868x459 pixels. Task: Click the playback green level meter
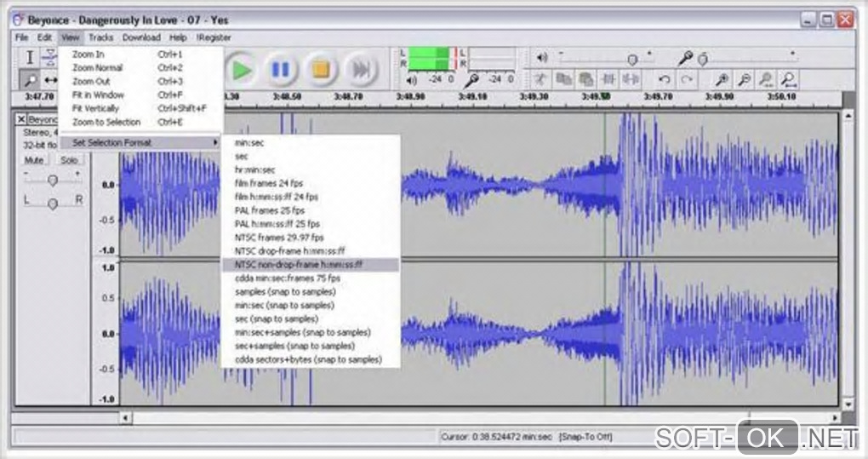[x=431, y=58]
